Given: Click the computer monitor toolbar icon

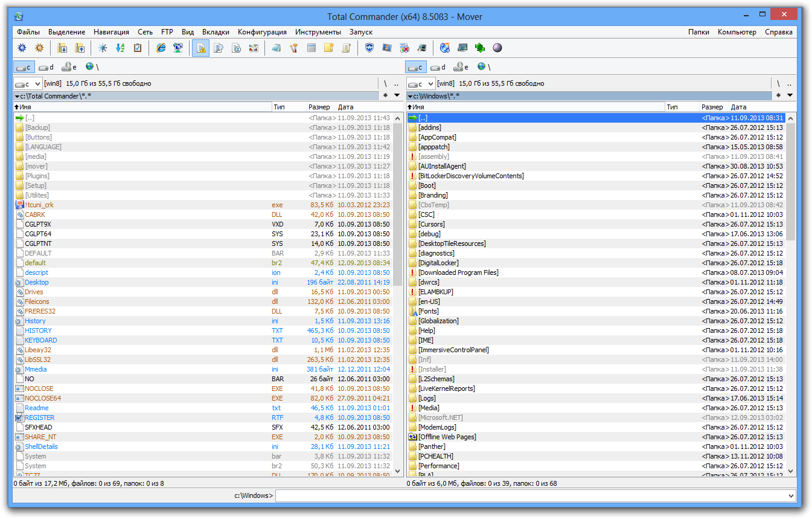Looking at the screenshot, I should click(462, 48).
